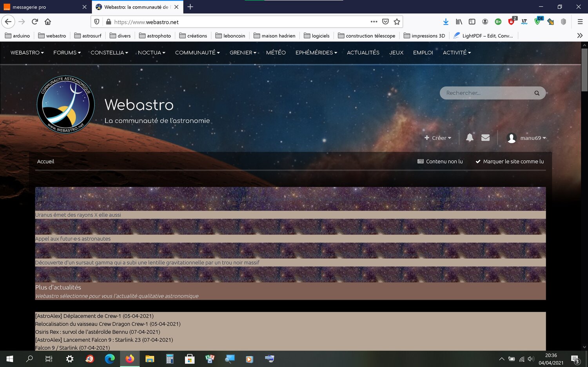Click the search magnifier in Rechercher box
This screenshot has height=367, width=588.
point(537,93)
